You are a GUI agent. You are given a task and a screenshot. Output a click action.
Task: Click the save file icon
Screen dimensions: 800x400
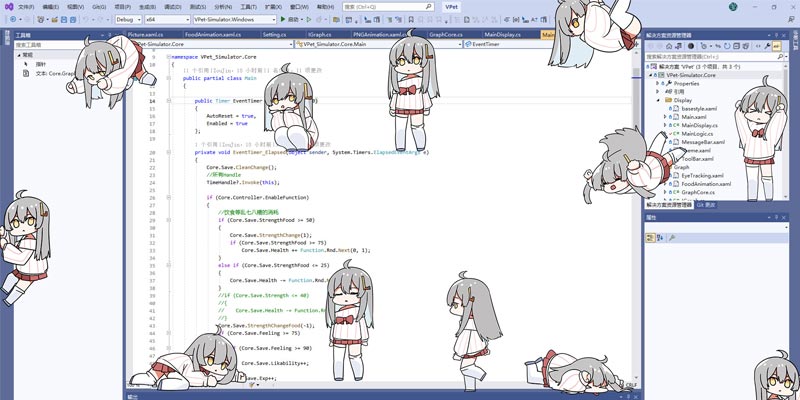(64, 19)
